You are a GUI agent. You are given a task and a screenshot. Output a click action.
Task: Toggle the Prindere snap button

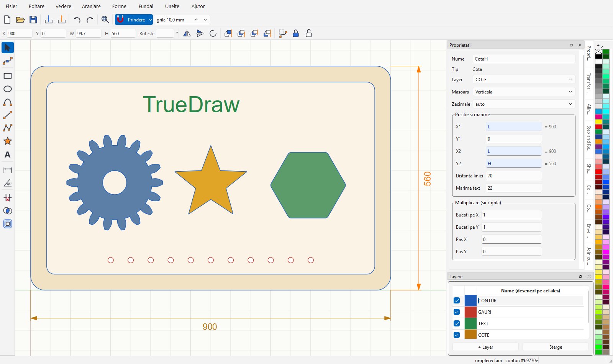131,20
